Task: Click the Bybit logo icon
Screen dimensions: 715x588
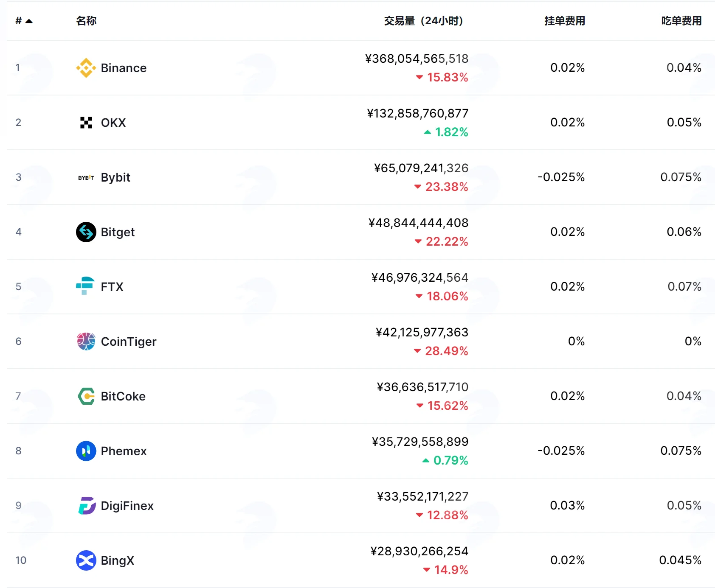Action: (x=86, y=177)
